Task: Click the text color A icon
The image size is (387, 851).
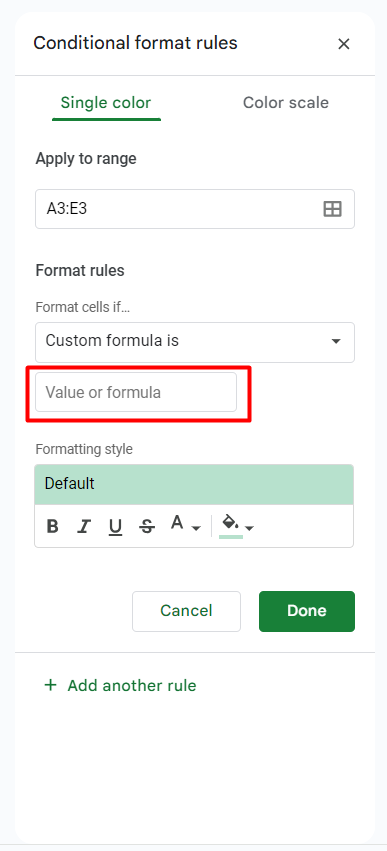Action: coord(177,524)
